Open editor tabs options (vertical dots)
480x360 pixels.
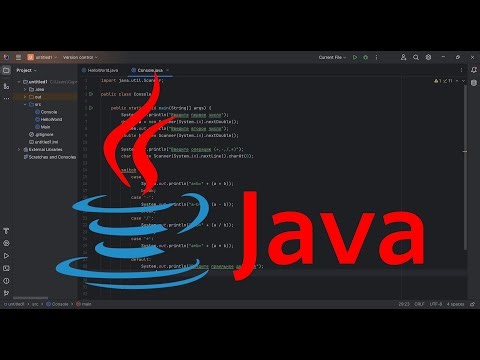tap(461, 70)
